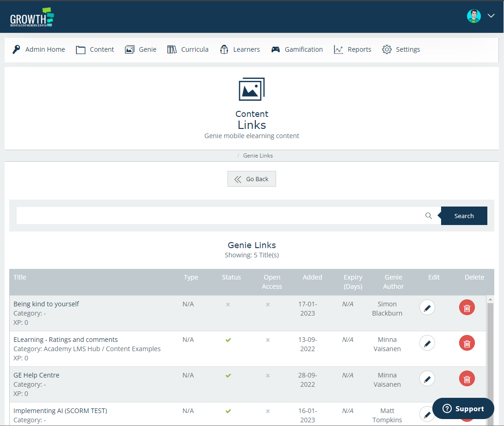Click the Growth Engineering logo
Viewport: 504px width, 426px height.
(x=32, y=17)
